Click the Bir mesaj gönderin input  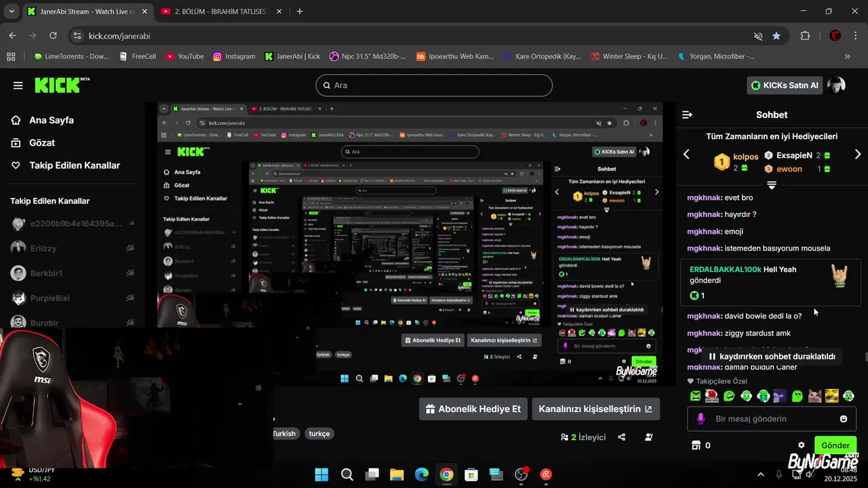772,419
